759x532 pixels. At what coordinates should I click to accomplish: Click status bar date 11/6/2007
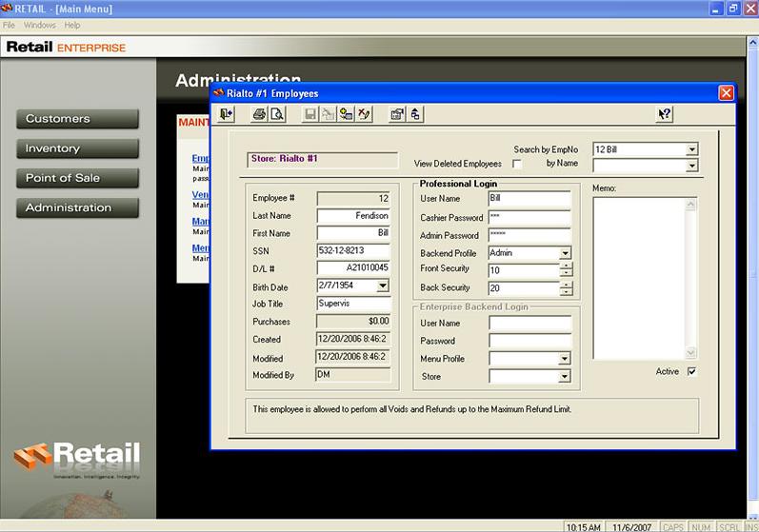tap(631, 527)
